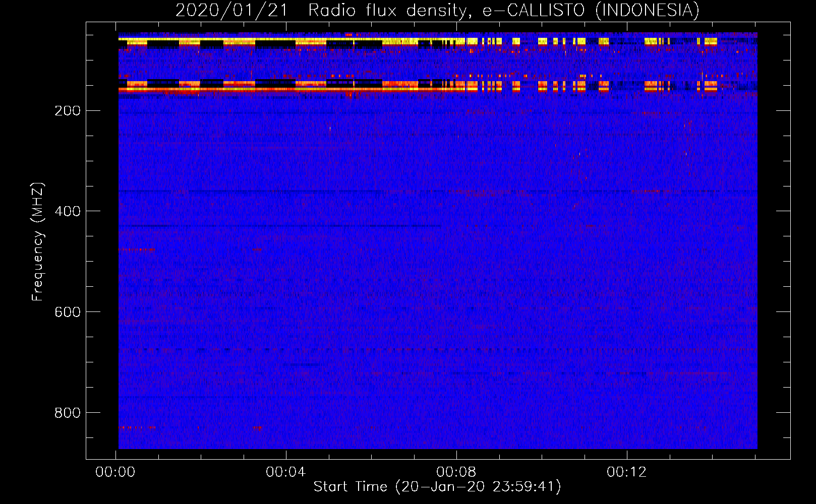This screenshot has height=504, width=816.
Task: Click the 'Frequency (MHZ)' axis label
Action: [x=38, y=242]
